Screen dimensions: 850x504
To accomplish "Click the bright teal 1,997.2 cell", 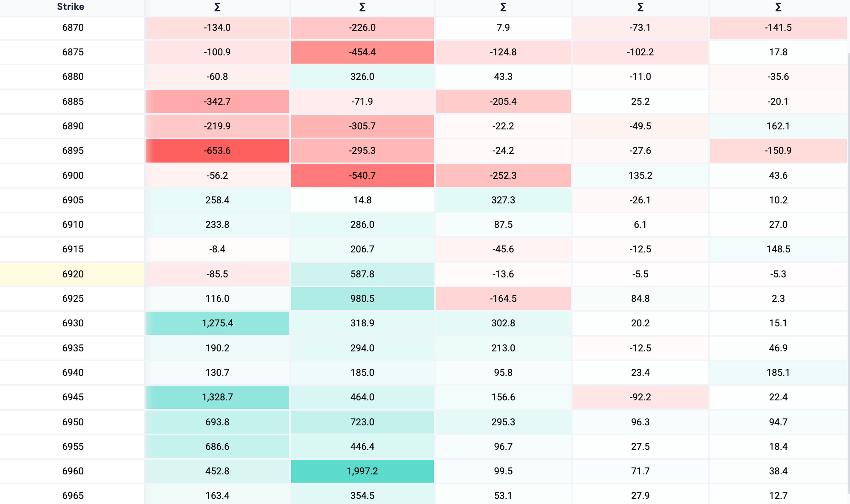I will 362,471.
